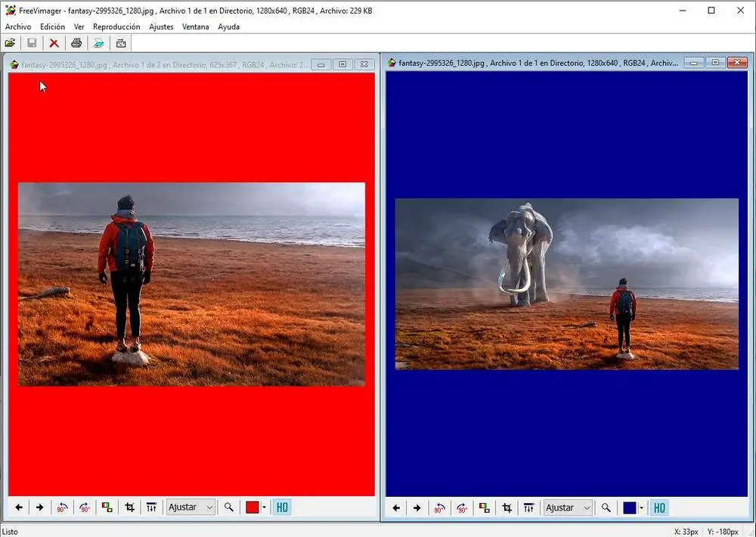Viewport: 756px width, 537px height.
Task: Open the Reproducción menu
Action: (x=116, y=26)
